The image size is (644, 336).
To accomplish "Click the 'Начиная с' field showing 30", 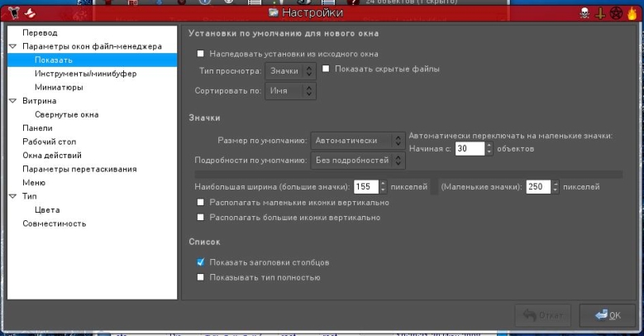I will click(470, 148).
